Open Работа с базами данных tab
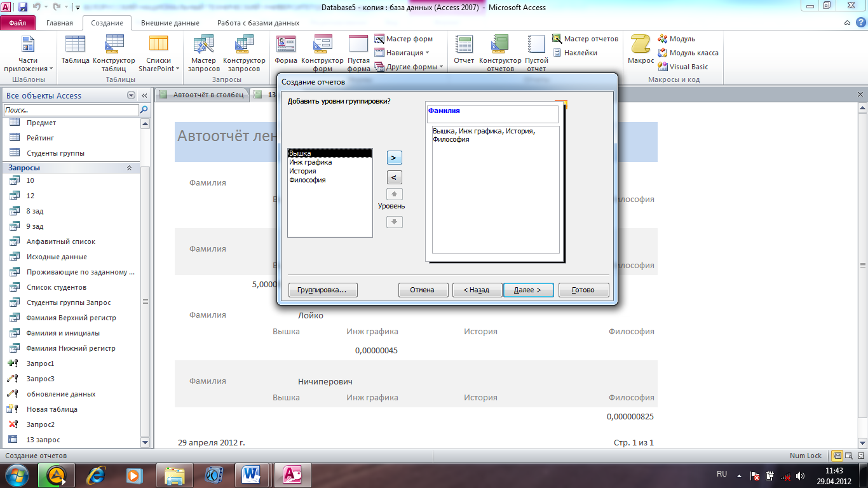Screen dimensions: 868x488 point(258,23)
